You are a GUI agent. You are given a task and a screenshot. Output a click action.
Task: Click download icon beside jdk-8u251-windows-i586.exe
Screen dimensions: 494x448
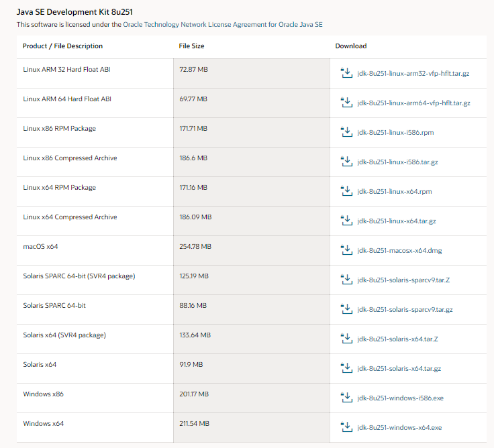[x=346, y=398]
